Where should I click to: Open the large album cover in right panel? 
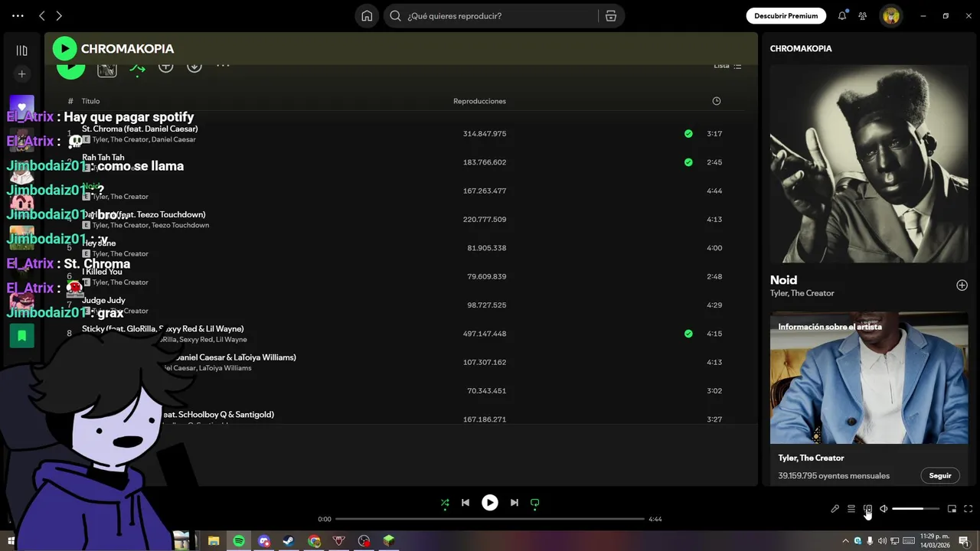[869, 164]
